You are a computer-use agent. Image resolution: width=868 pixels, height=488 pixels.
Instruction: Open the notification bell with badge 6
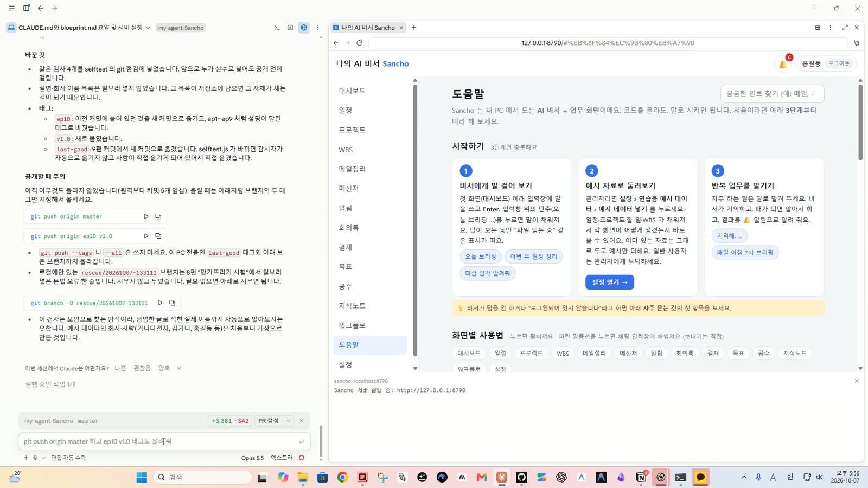(x=783, y=64)
